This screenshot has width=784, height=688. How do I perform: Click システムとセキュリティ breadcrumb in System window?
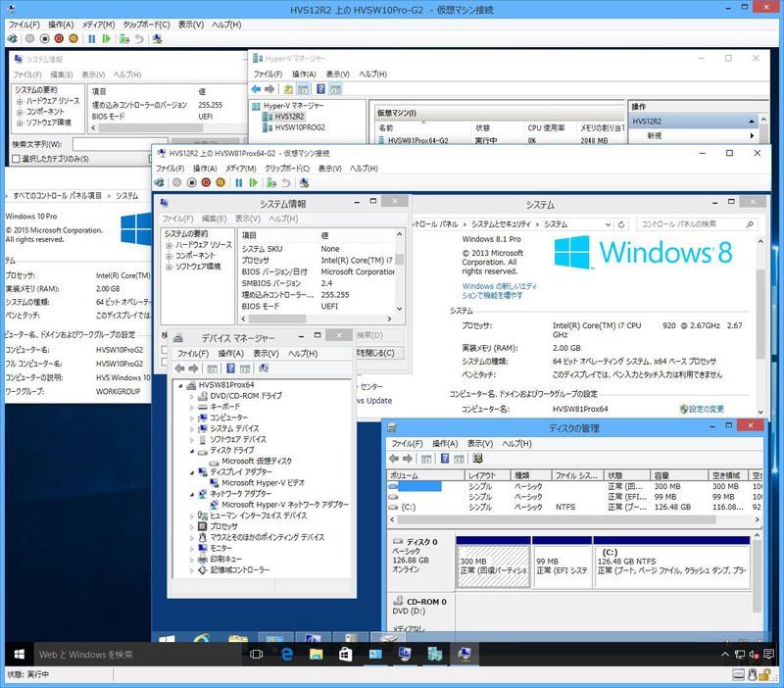pos(501,224)
